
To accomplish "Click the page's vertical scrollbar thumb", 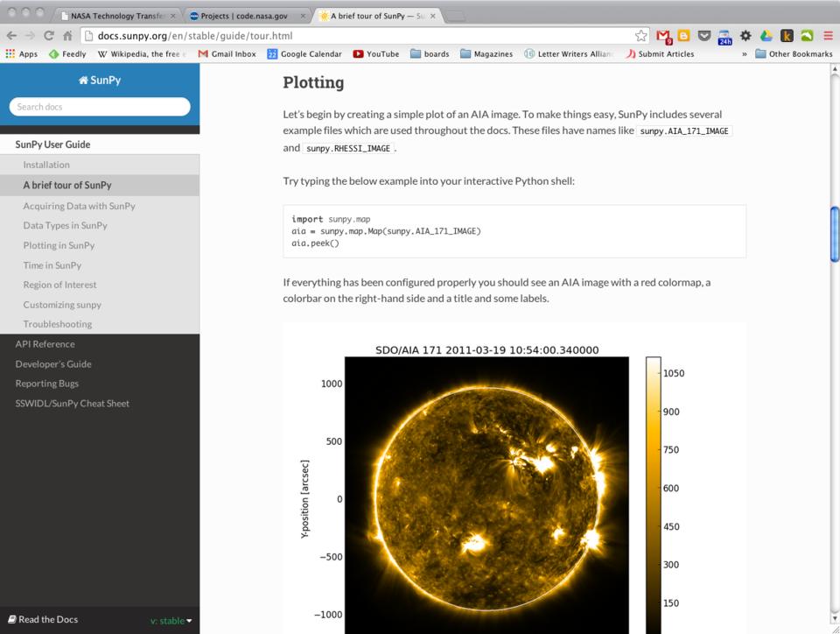I will 834,234.
